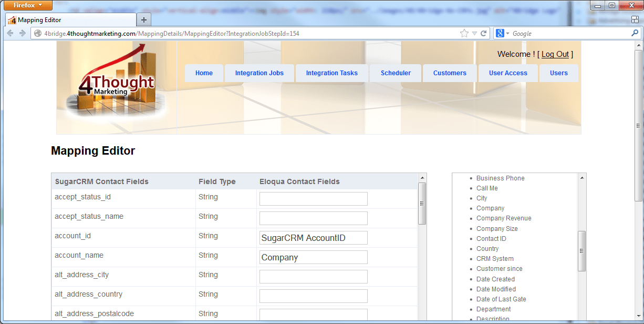Open the Users menu item

point(559,73)
